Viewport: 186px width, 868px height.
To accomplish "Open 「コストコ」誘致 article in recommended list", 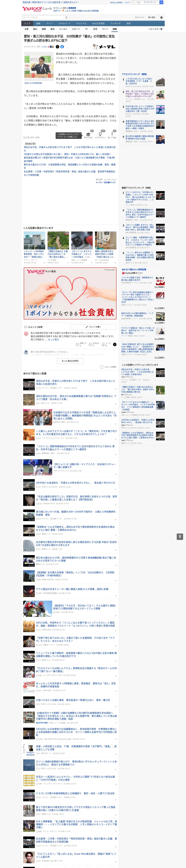I will point(75,448).
